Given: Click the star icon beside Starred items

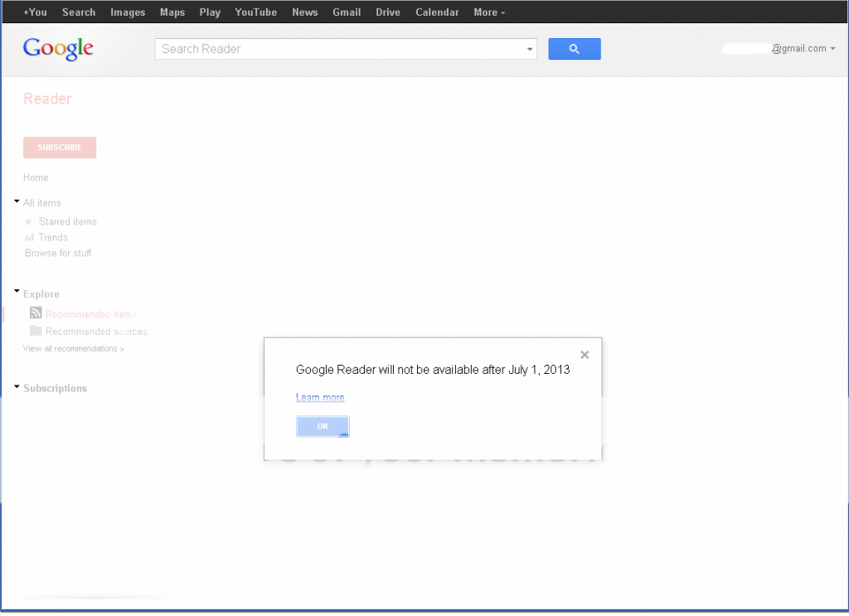Looking at the screenshot, I should [28, 222].
